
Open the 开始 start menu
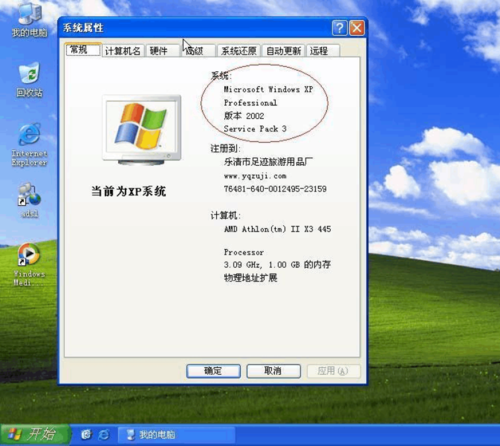(x=35, y=434)
